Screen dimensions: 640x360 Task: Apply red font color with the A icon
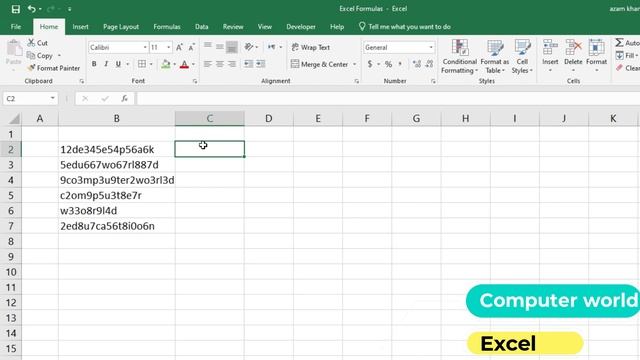184,64
